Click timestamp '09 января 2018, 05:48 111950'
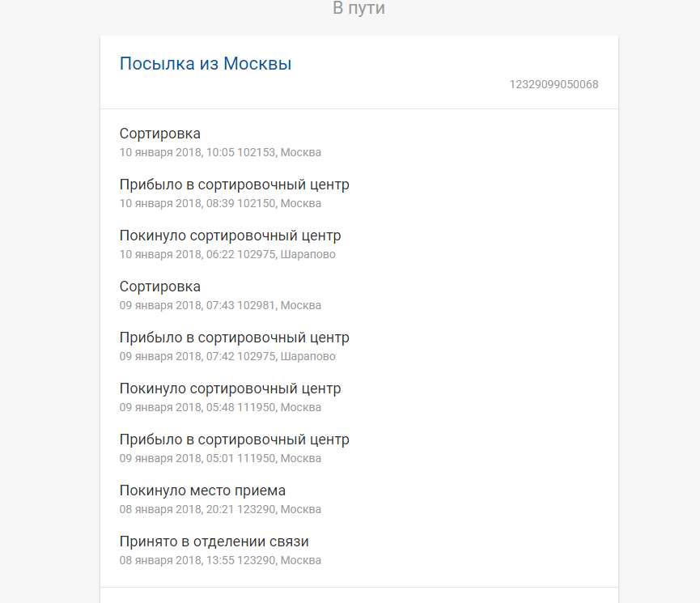This screenshot has height=603, width=700. coord(220,407)
